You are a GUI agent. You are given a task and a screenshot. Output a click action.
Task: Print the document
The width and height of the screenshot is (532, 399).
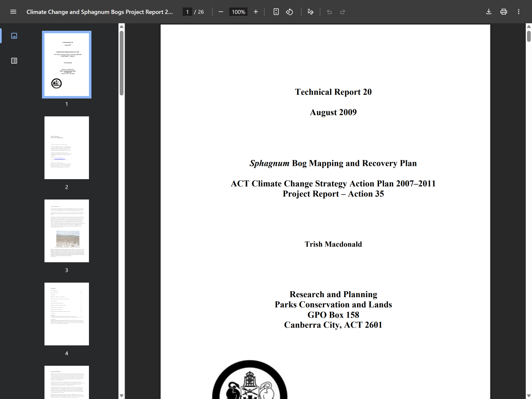tap(504, 12)
